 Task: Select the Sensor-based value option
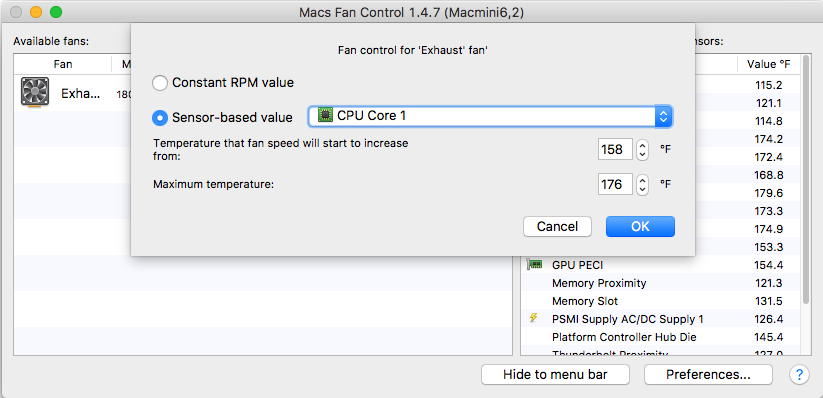click(x=222, y=118)
